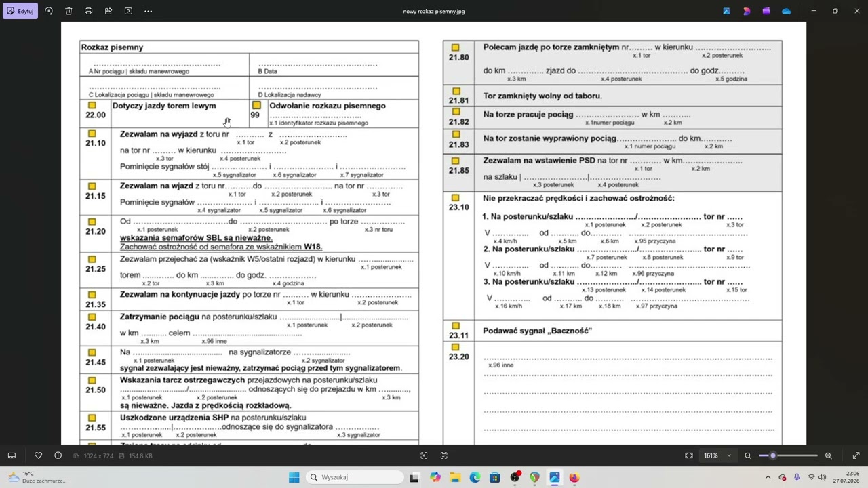Viewport: 868px width, 488px height.
Task: Open File Explorer from the taskbar
Action: pyautogui.click(x=454, y=477)
